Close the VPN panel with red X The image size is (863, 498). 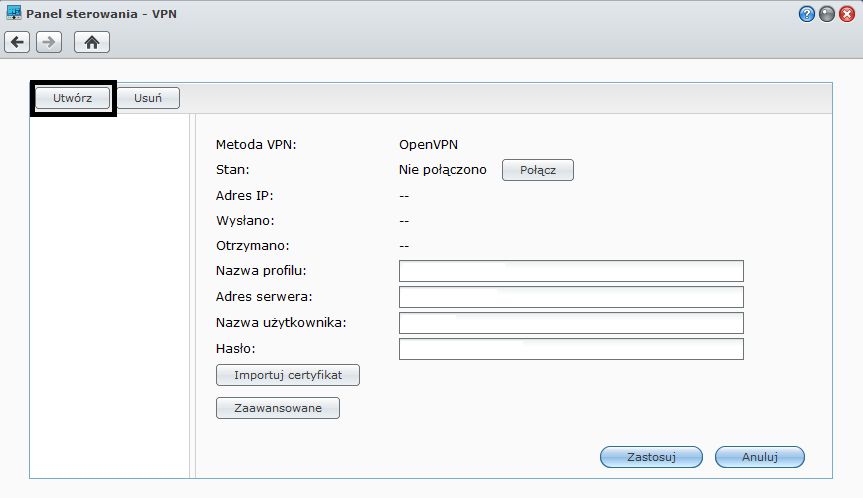(847, 14)
